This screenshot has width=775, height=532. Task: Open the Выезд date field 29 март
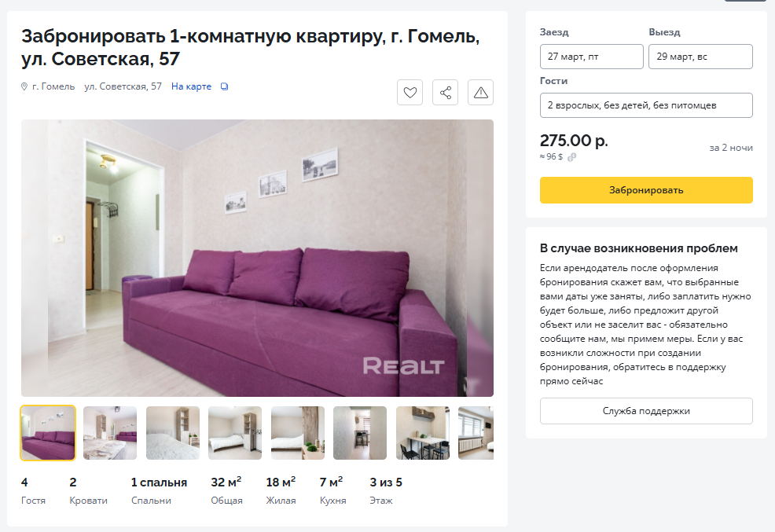pyautogui.click(x=700, y=57)
